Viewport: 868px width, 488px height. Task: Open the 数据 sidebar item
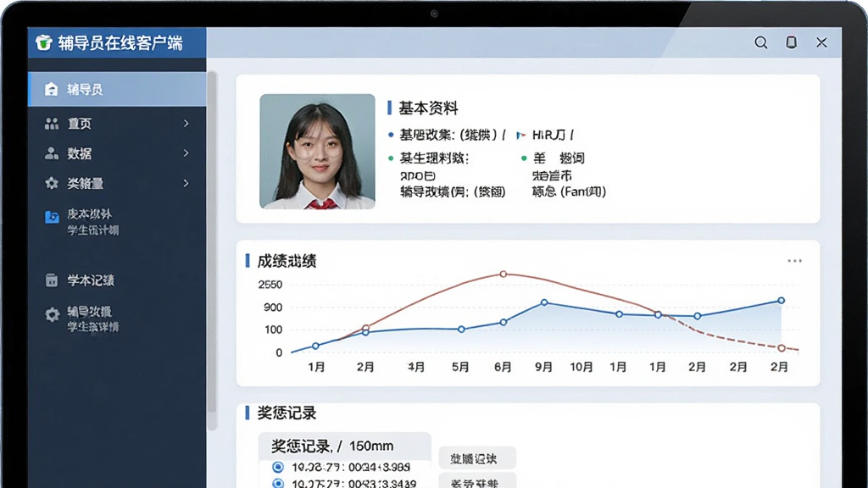point(117,153)
